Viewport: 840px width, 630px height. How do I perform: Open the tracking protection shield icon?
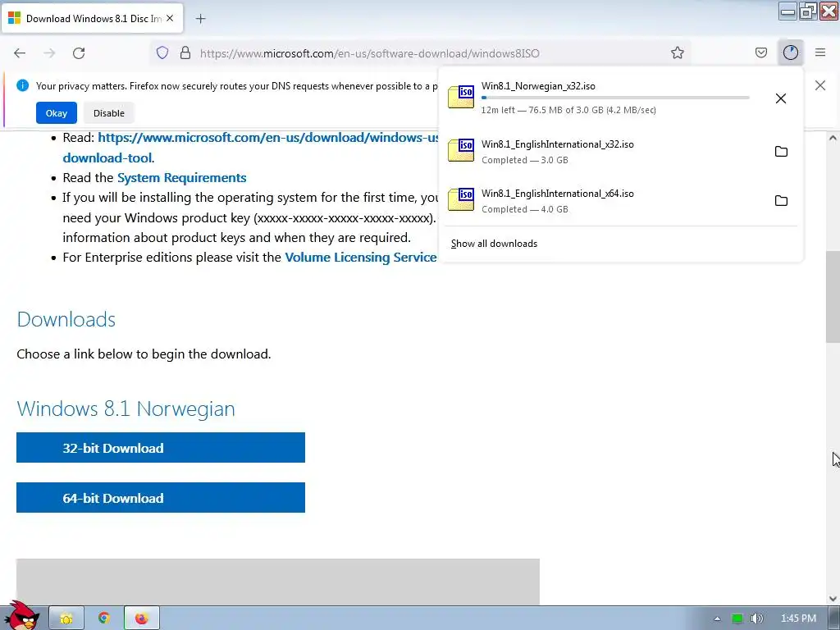pyautogui.click(x=162, y=52)
